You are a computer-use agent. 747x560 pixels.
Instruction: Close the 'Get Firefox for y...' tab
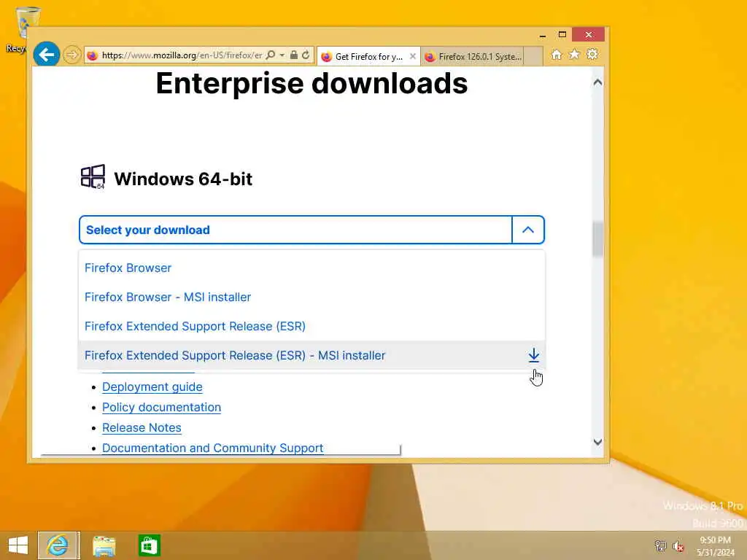[x=413, y=56]
